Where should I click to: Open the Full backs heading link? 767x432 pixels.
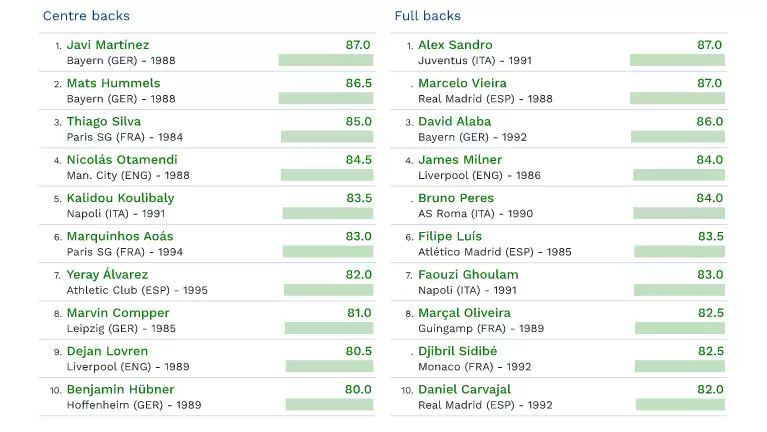click(x=428, y=16)
